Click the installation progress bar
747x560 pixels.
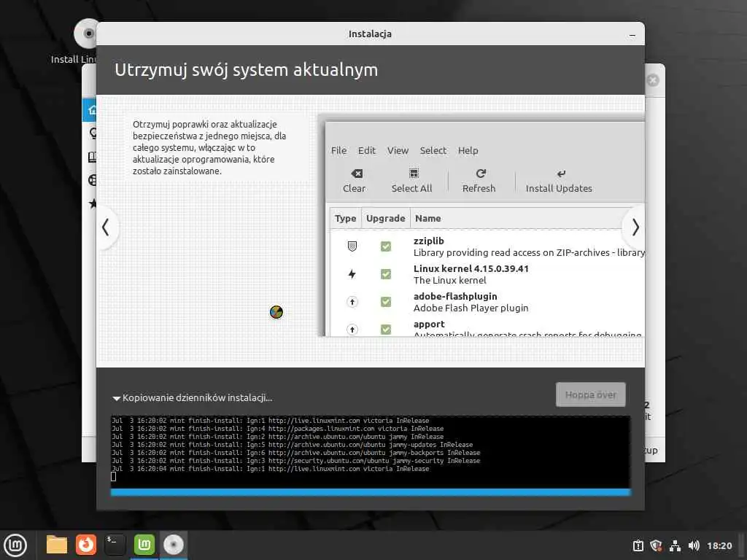[371, 492]
